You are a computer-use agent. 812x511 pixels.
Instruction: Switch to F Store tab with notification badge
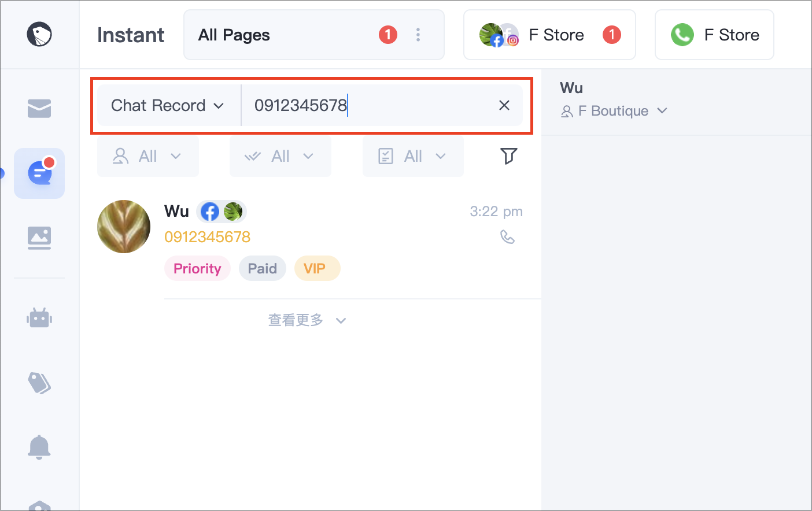[549, 35]
